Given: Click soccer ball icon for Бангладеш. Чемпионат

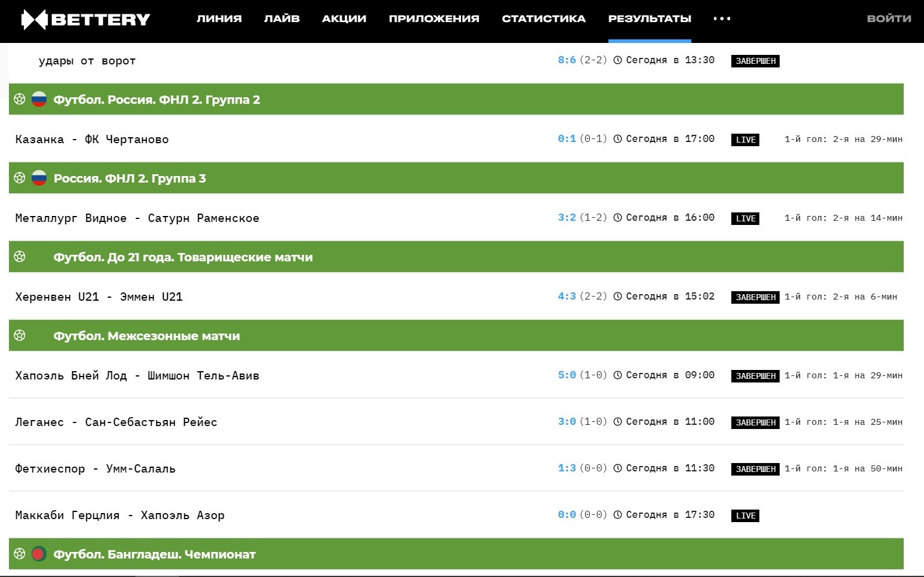Looking at the screenshot, I should (x=20, y=554).
